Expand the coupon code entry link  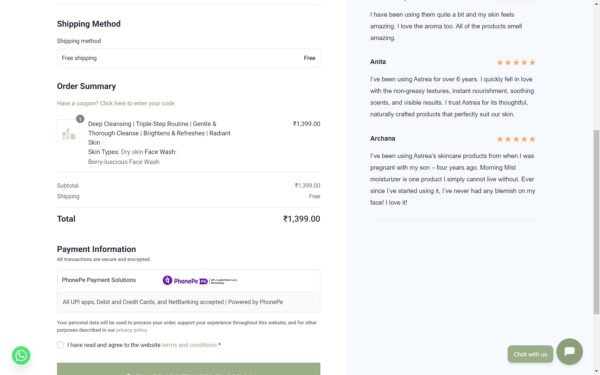(116, 103)
